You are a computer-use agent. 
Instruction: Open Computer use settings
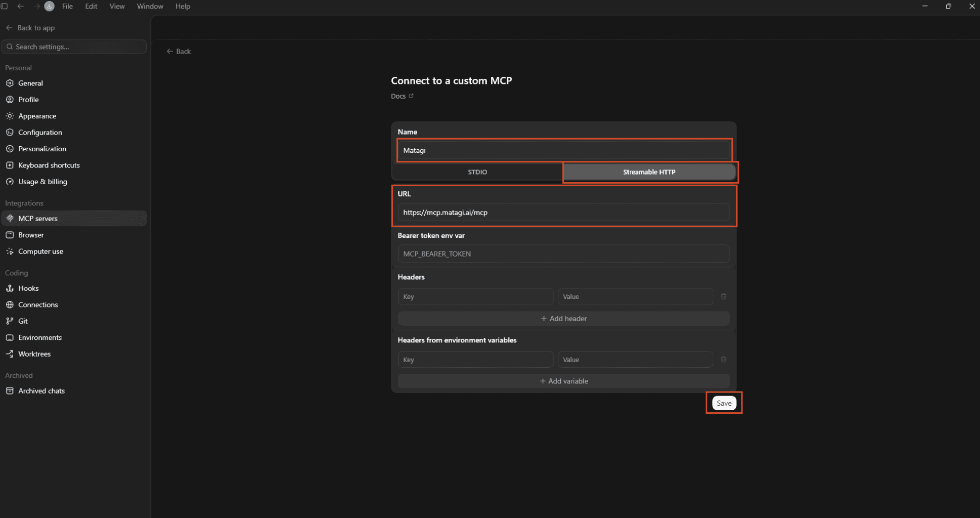click(74, 251)
